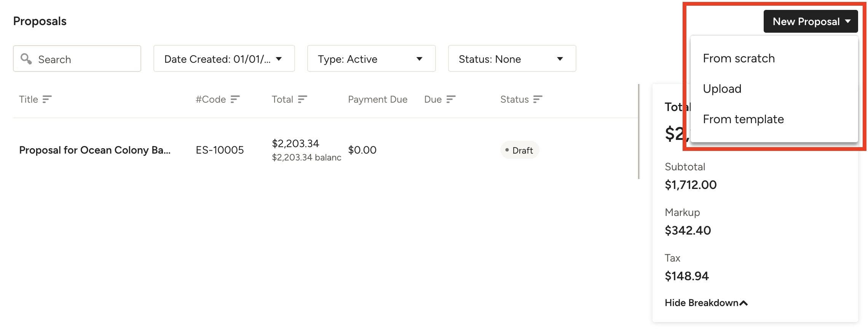Image resolution: width=868 pixels, height=330 pixels.
Task: Click the $2,203.34 balance text
Action: (306, 157)
